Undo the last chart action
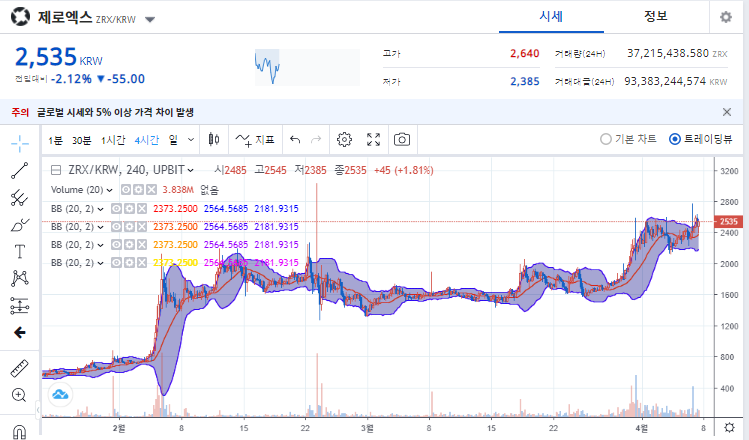 [295, 140]
